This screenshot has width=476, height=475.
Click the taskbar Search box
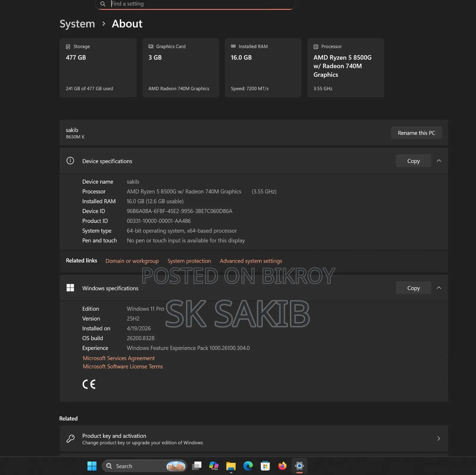144,466
